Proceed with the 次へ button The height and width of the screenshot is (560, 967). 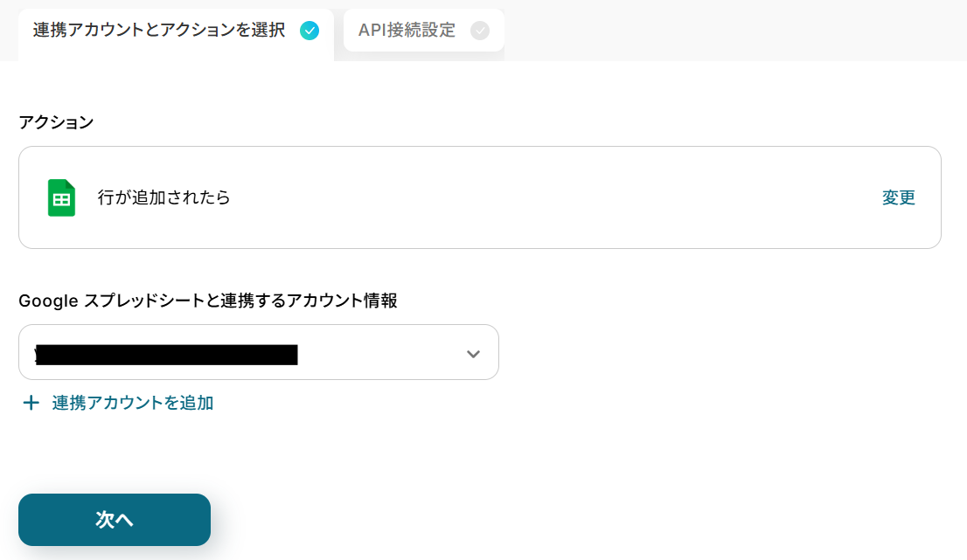tap(115, 519)
